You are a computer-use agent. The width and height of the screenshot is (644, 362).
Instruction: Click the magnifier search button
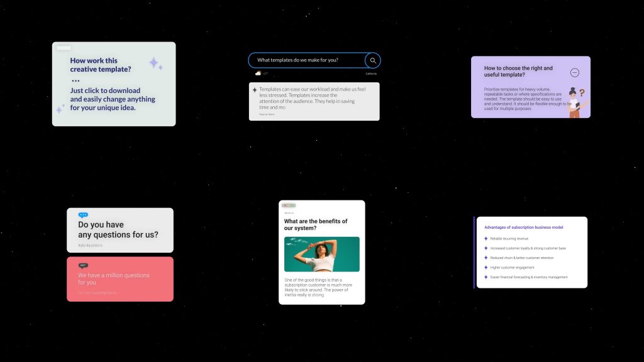click(x=372, y=60)
